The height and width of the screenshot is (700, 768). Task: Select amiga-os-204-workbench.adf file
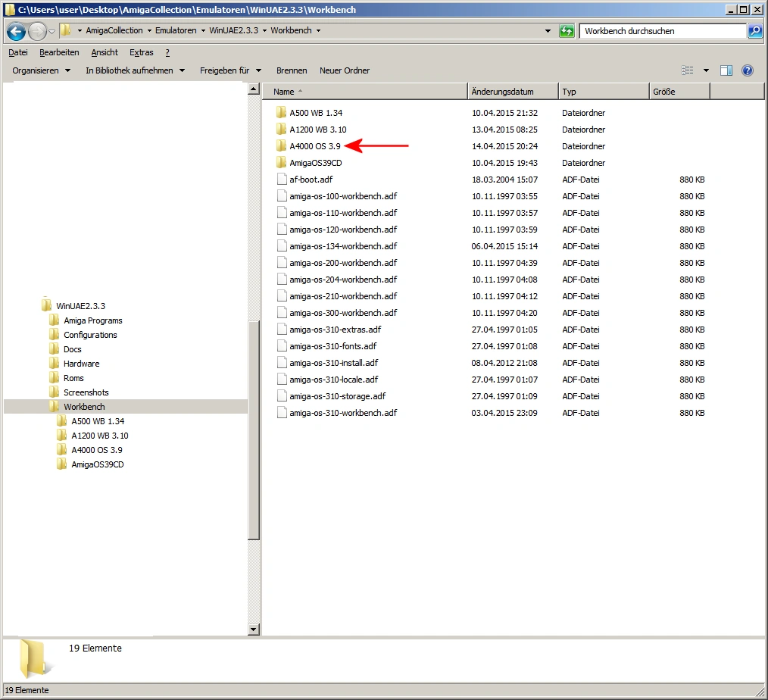(343, 280)
